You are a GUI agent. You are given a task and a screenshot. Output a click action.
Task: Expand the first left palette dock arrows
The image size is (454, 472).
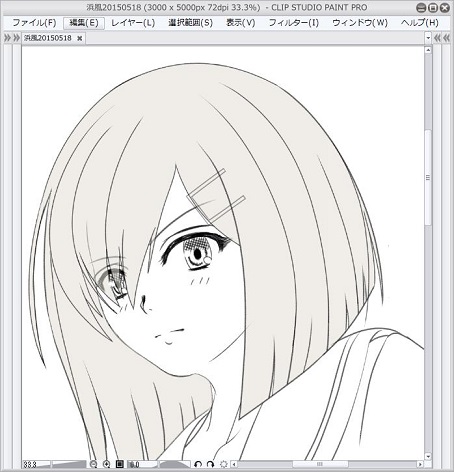click(x=7, y=38)
